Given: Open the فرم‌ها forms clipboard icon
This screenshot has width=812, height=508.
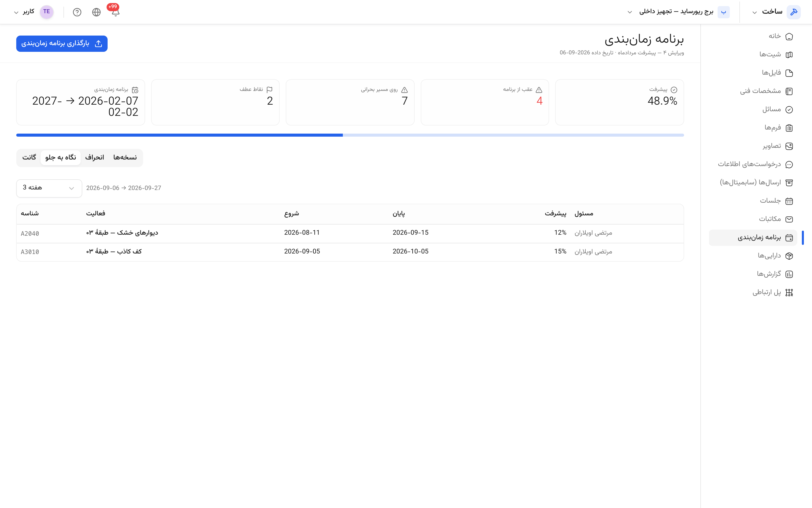Looking at the screenshot, I should click(789, 128).
